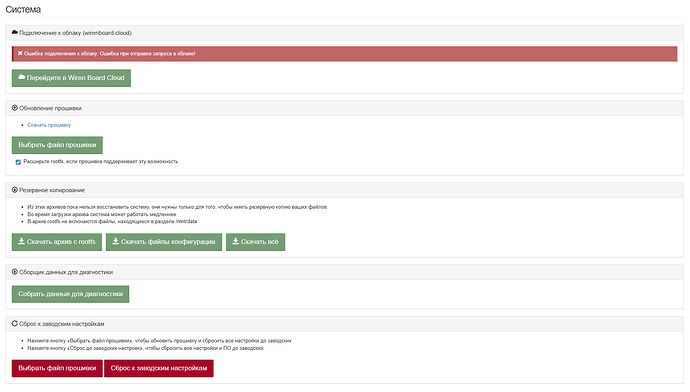Collapse the Сборщик данных для диагностики header

345,272
